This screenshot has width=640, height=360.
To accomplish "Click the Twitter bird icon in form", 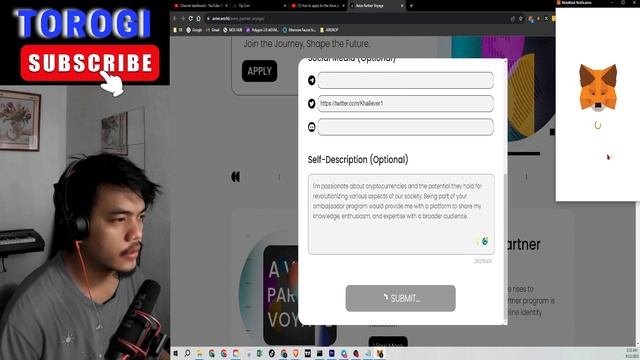I will pyautogui.click(x=311, y=104).
